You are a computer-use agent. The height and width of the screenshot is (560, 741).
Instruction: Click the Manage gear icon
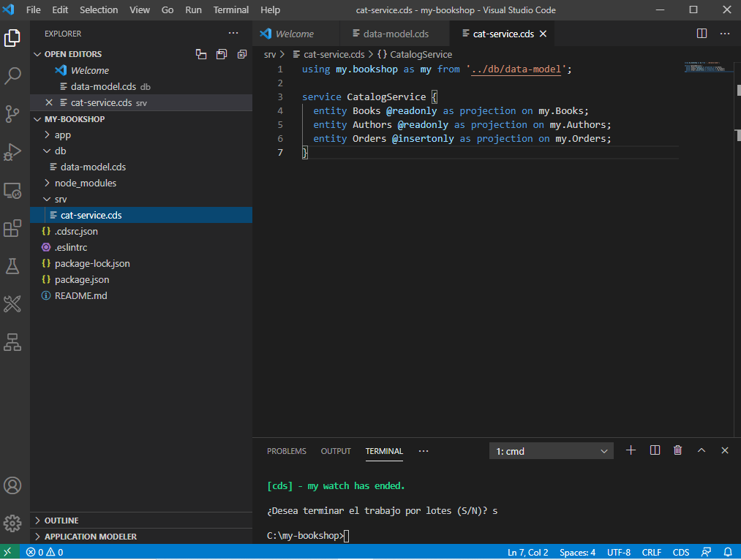[12, 523]
